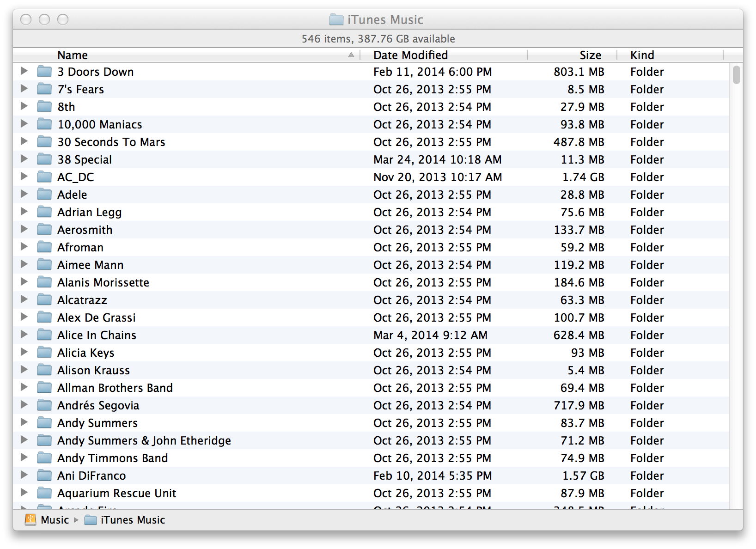Select the 8th folder icon
Image resolution: width=756 pixels, height=549 pixels.
pyautogui.click(x=44, y=107)
